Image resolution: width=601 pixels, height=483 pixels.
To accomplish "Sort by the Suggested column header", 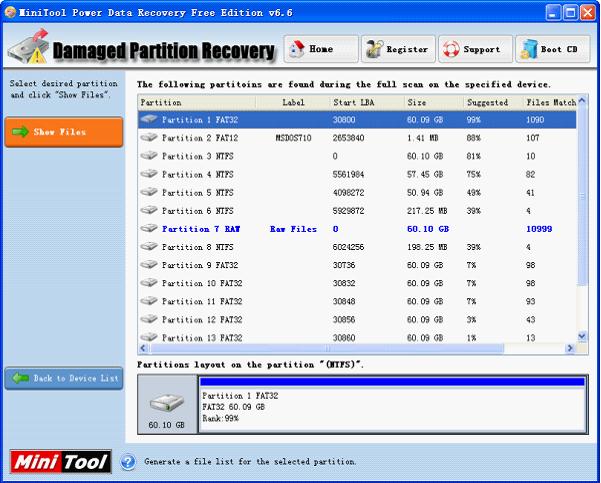I will coord(493,102).
